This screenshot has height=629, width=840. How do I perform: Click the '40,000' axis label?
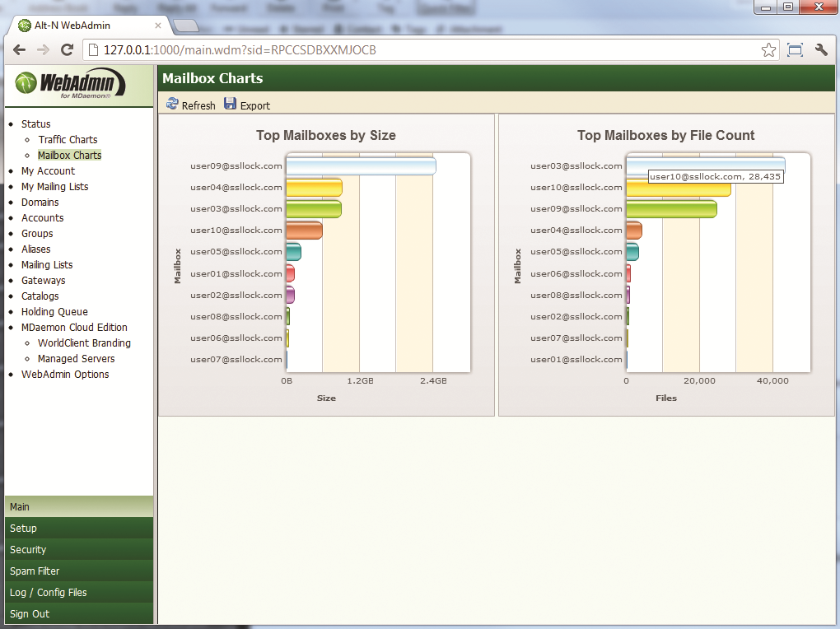[772, 380]
